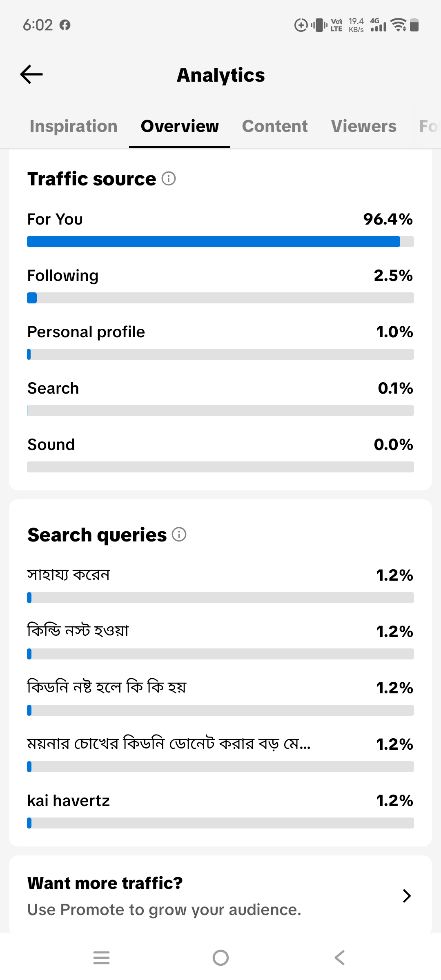Image resolution: width=441 pixels, height=980 pixels.
Task: Tap the Wi-Fi status bar icon
Action: coord(398,25)
